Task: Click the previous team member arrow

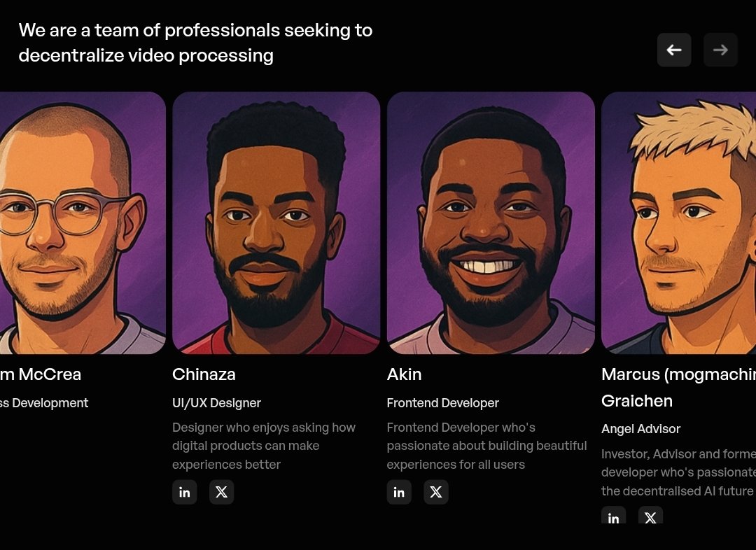Action: tap(674, 50)
